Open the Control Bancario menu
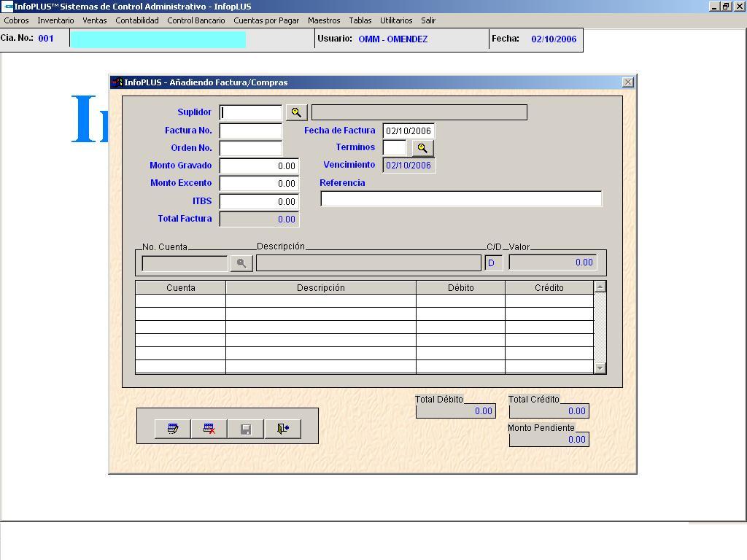The image size is (747, 560). click(196, 20)
